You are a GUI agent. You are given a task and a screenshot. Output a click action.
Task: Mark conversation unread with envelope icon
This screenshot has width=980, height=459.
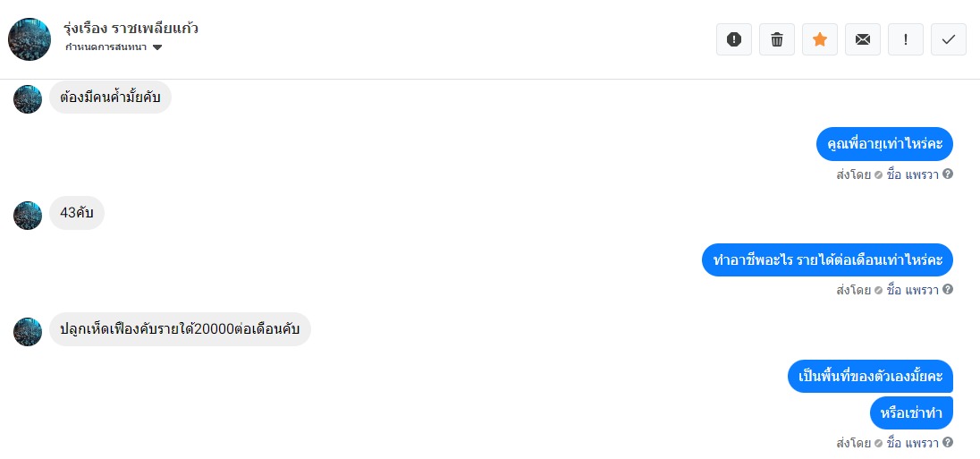[863, 39]
